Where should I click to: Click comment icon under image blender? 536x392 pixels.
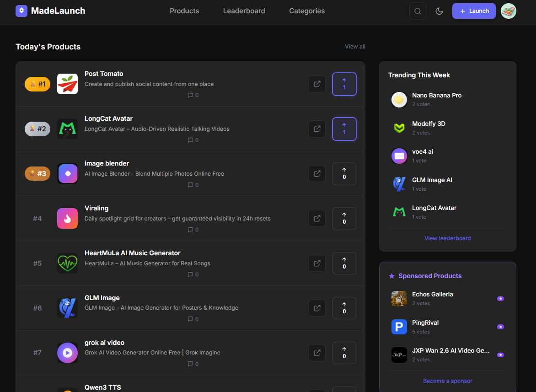(x=191, y=185)
